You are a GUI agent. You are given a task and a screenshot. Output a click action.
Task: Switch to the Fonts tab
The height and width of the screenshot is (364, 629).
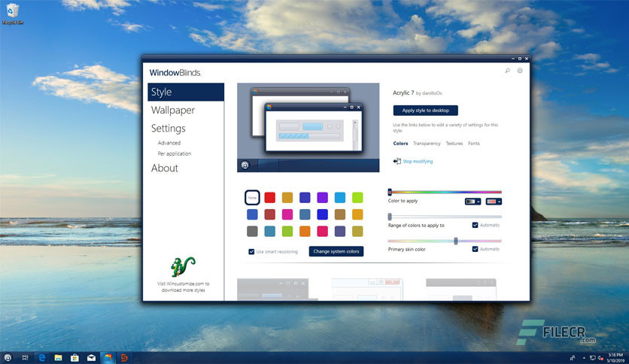click(x=474, y=144)
